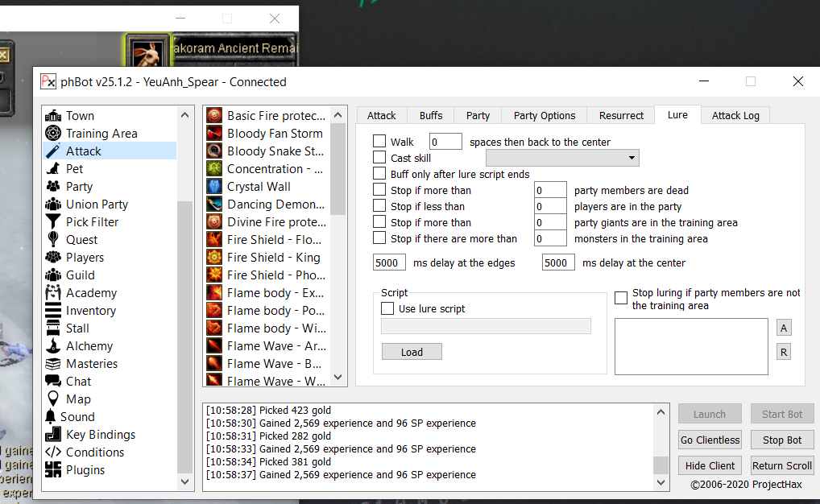
Task: Select the Bloody Fan Storm skill icon
Action: [x=214, y=134]
